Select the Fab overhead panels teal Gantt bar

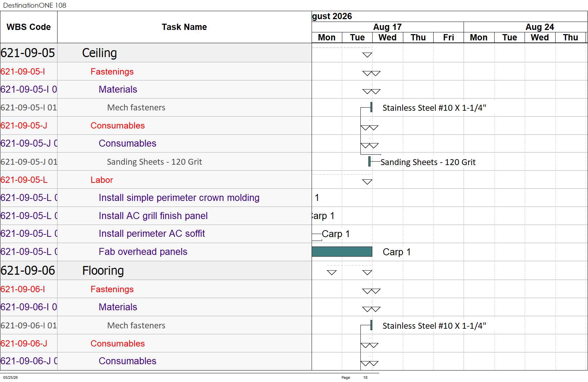(342, 251)
